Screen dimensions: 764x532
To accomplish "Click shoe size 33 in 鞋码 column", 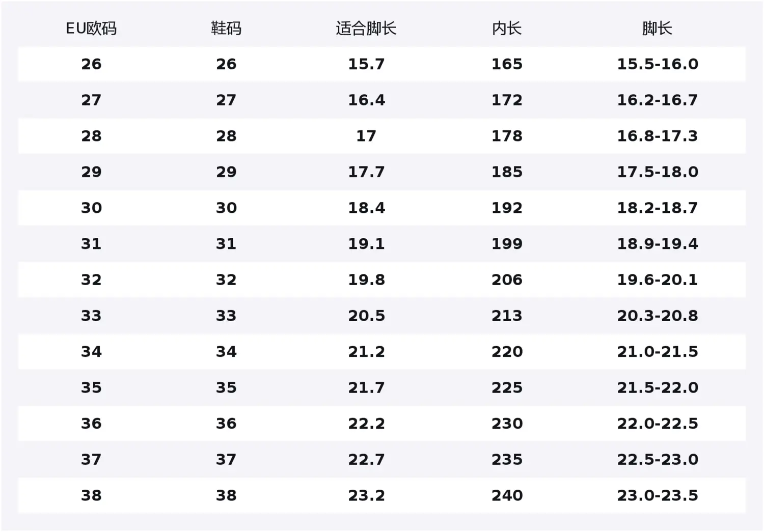I will (226, 316).
